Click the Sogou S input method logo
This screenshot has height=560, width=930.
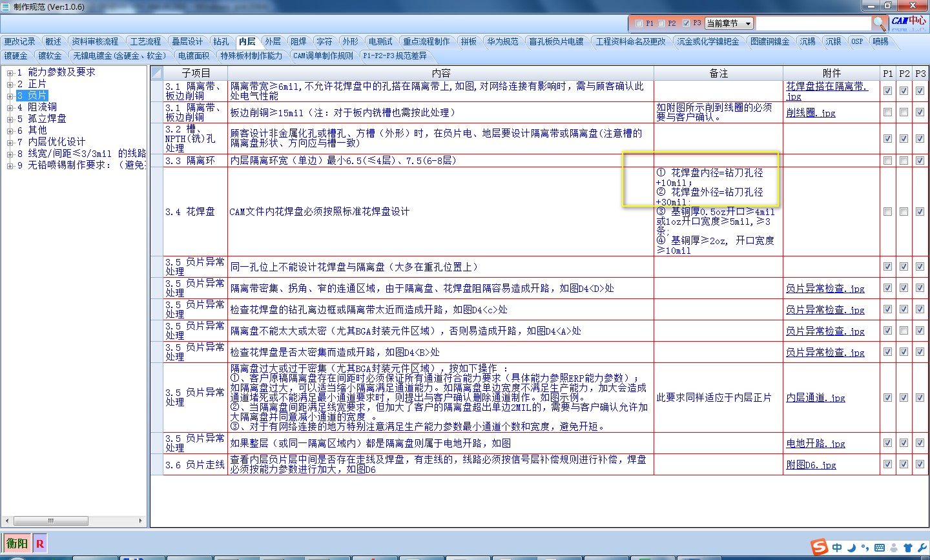point(820,547)
